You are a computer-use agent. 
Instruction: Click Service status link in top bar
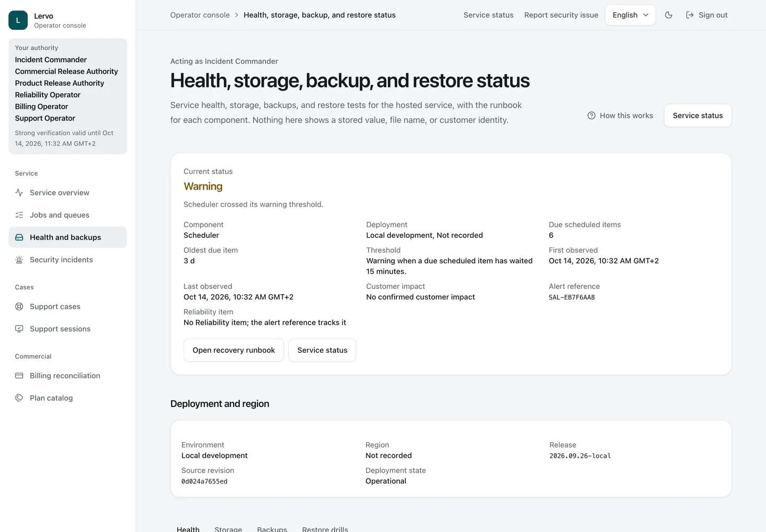point(488,15)
